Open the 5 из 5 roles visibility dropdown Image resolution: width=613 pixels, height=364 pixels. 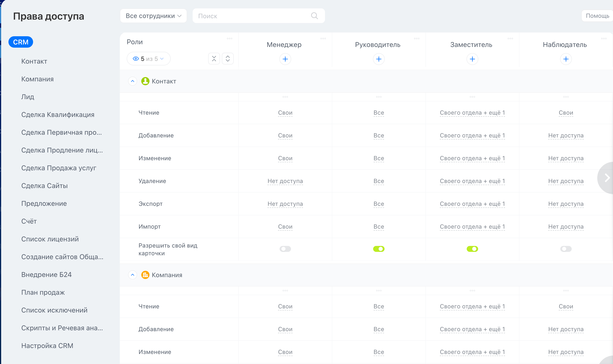148,59
